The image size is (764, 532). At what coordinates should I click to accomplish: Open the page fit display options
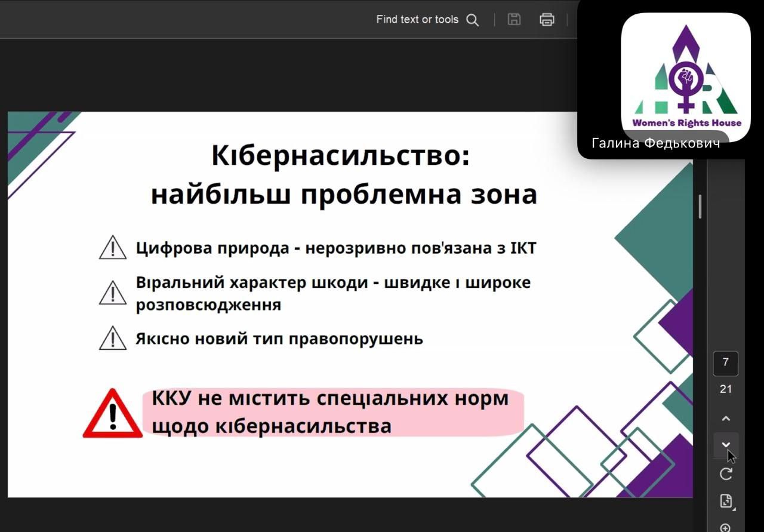726,501
